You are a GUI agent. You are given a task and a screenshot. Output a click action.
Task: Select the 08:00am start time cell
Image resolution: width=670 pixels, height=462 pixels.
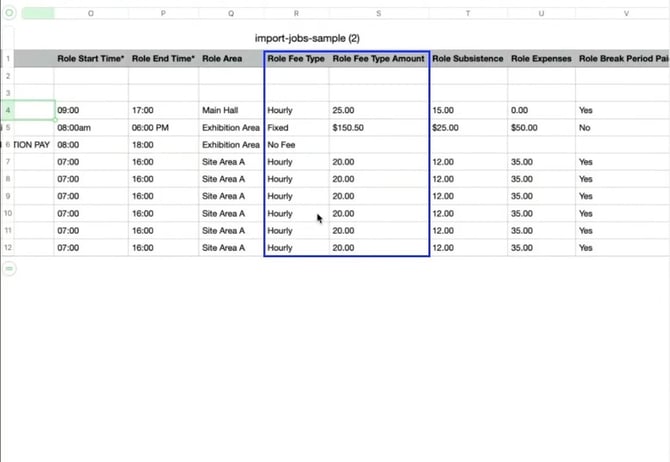click(x=91, y=128)
